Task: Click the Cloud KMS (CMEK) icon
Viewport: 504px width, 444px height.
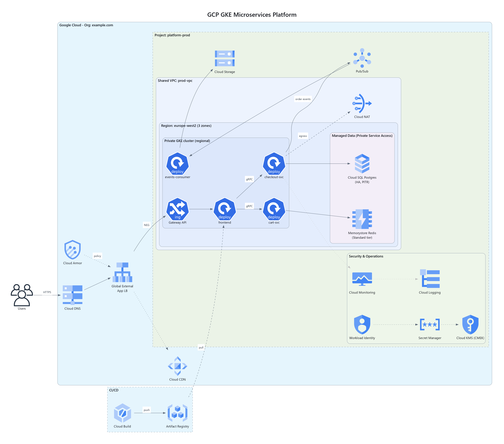Action: 470,324
